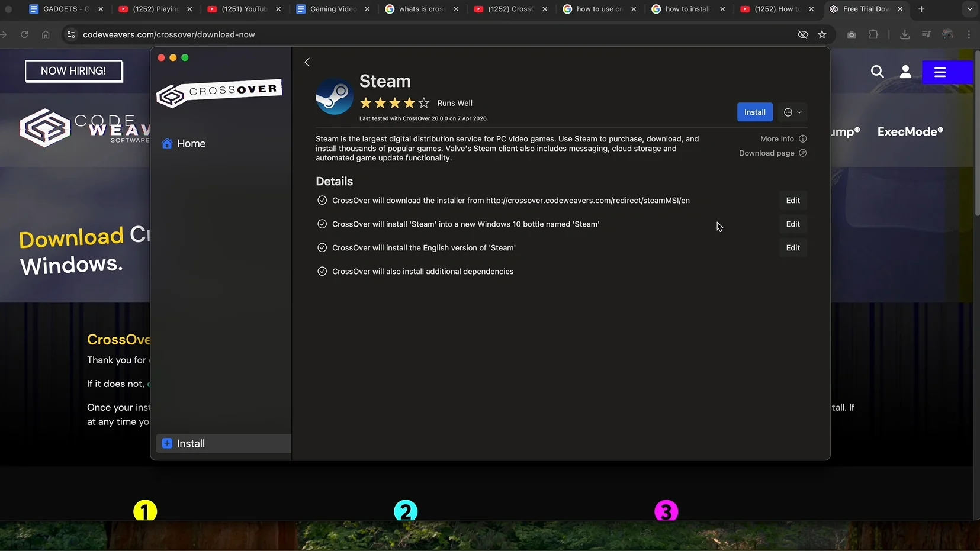Select Home in the CrossOver sidebar

pyautogui.click(x=190, y=143)
